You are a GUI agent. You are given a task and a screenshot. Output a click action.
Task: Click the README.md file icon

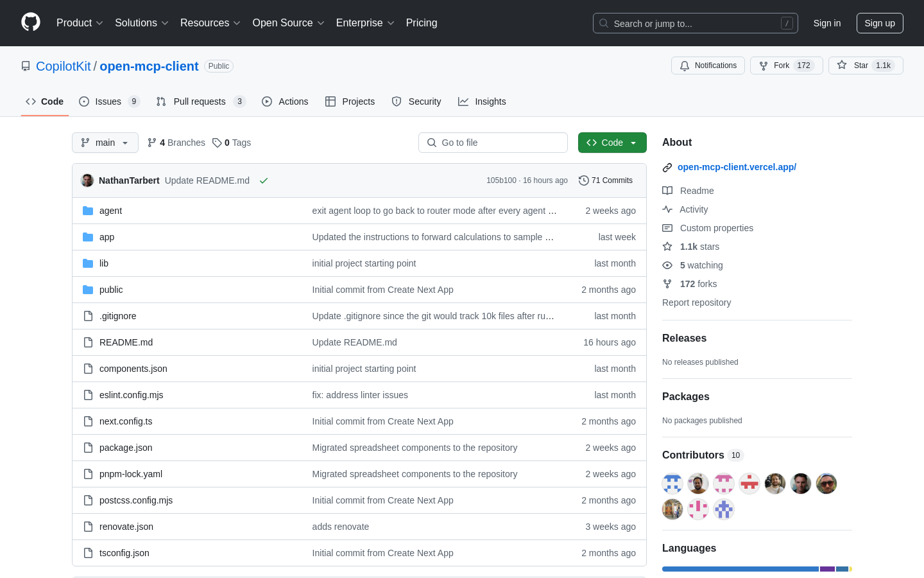coord(88,342)
